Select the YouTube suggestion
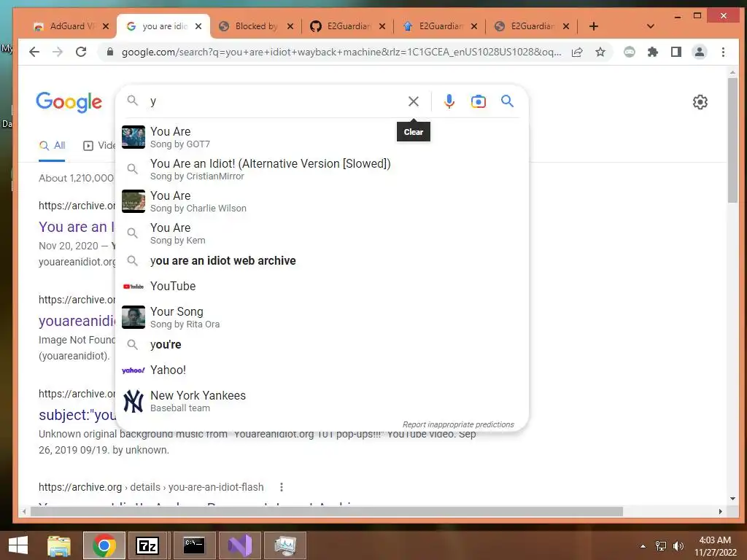Viewport: 747px width, 560px height. (322, 286)
